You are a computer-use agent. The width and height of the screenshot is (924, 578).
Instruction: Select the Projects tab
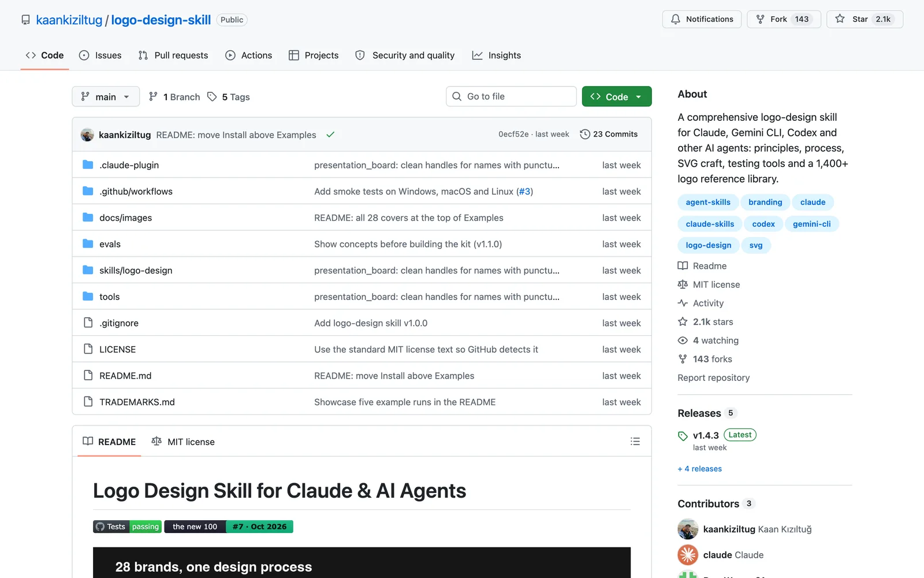point(314,55)
